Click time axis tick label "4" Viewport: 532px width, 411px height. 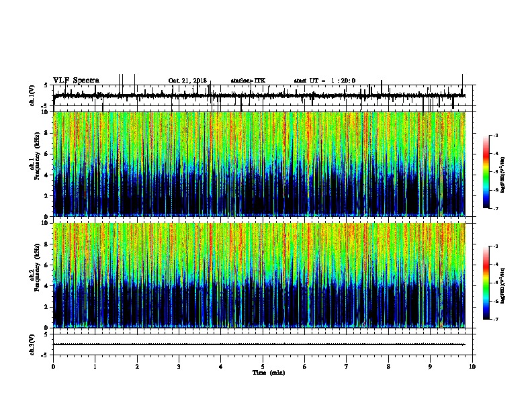[221, 367]
